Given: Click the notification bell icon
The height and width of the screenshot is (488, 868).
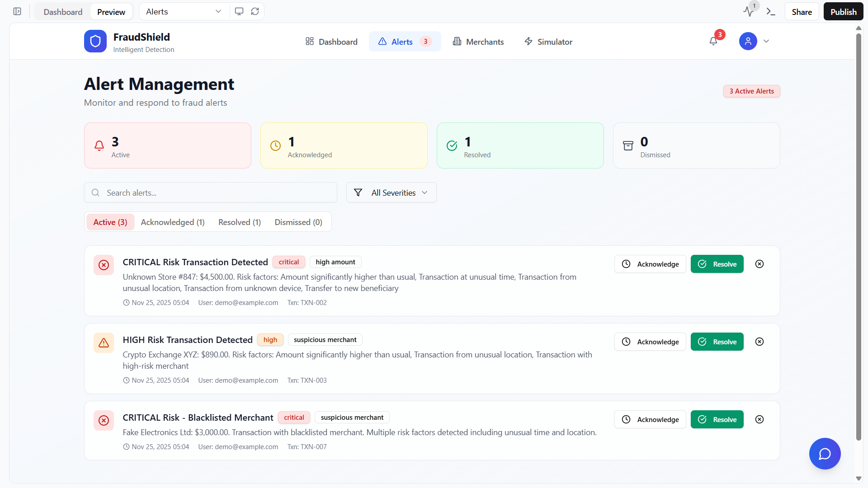Looking at the screenshot, I should pos(713,41).
